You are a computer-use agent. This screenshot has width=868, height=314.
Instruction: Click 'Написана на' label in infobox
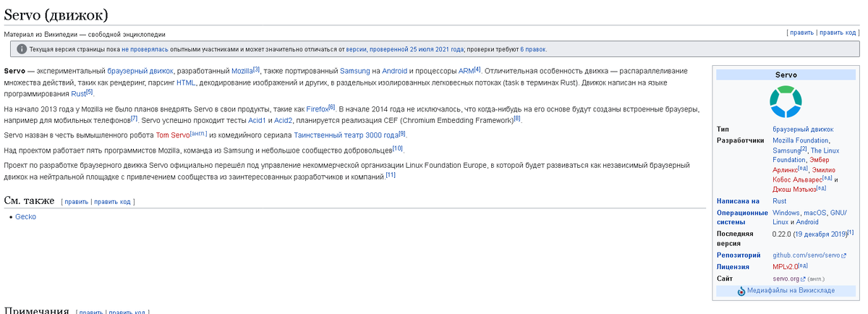point(738,201)
